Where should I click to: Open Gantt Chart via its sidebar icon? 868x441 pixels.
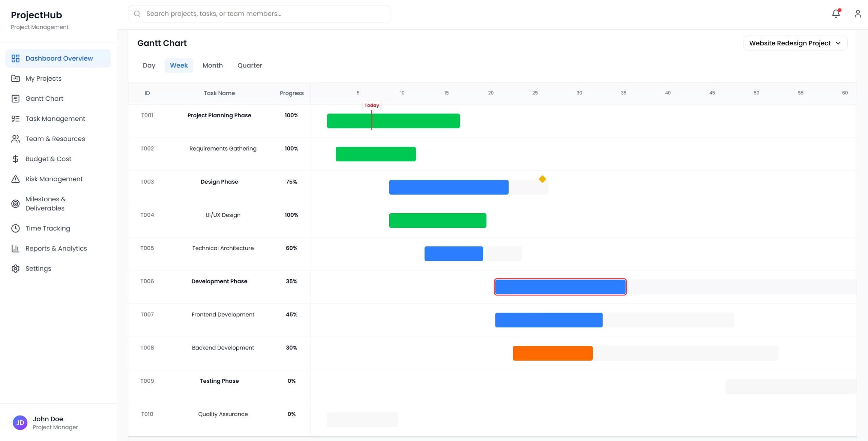pyautogui.click(x=15, y=98)
